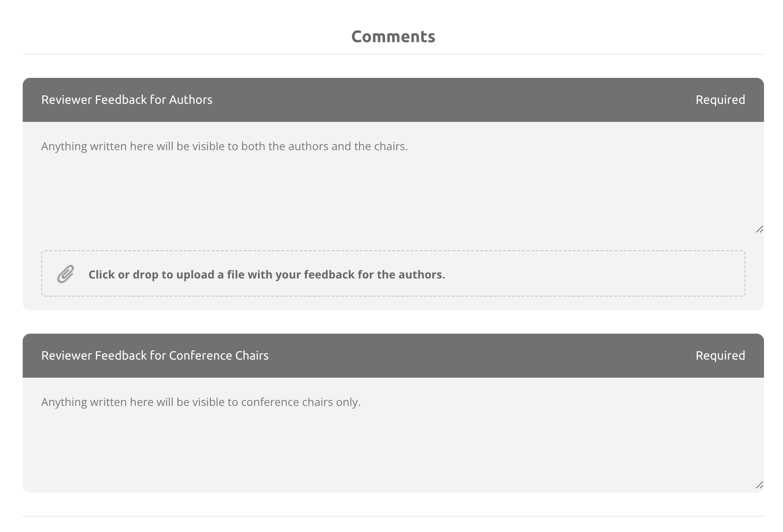Click the file upload drop zone text
783x532 pixels.
pos(266,274)
